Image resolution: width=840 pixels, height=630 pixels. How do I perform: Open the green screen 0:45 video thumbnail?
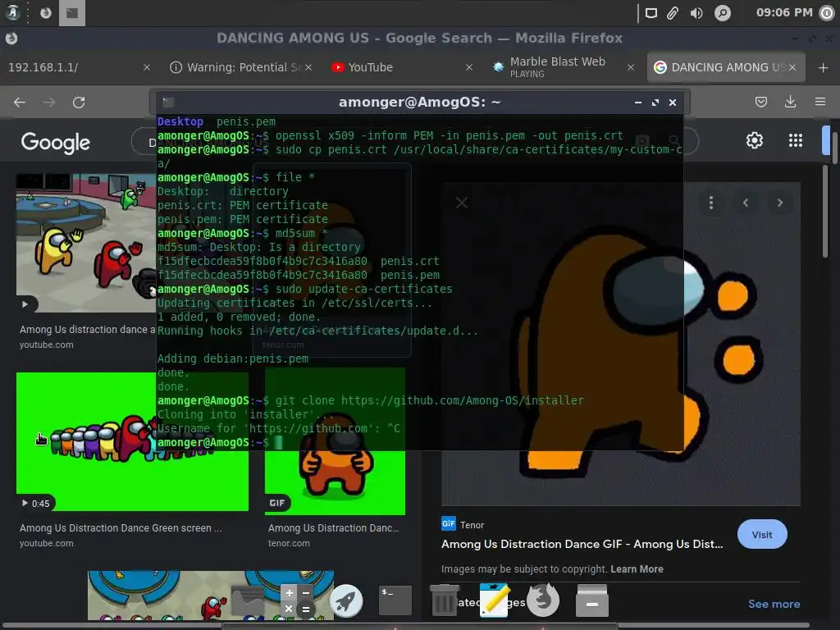click(x=132, y=441)
